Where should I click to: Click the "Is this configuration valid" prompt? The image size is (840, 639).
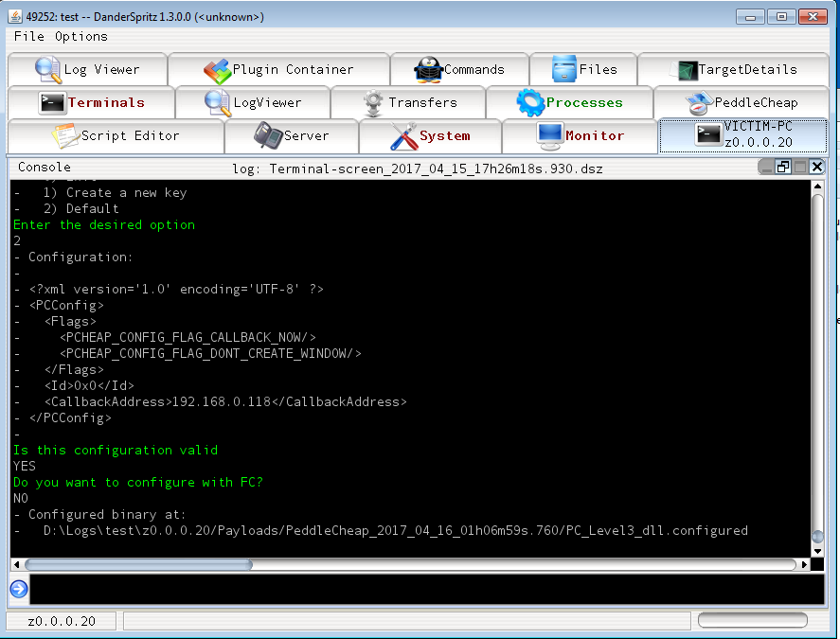[x=116, y=450]
